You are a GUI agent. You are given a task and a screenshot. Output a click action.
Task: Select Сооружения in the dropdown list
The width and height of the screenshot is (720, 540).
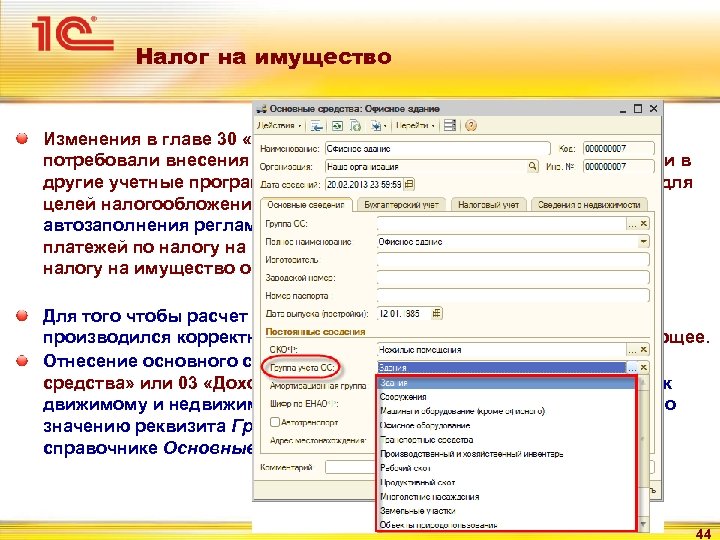coord(507,397)
